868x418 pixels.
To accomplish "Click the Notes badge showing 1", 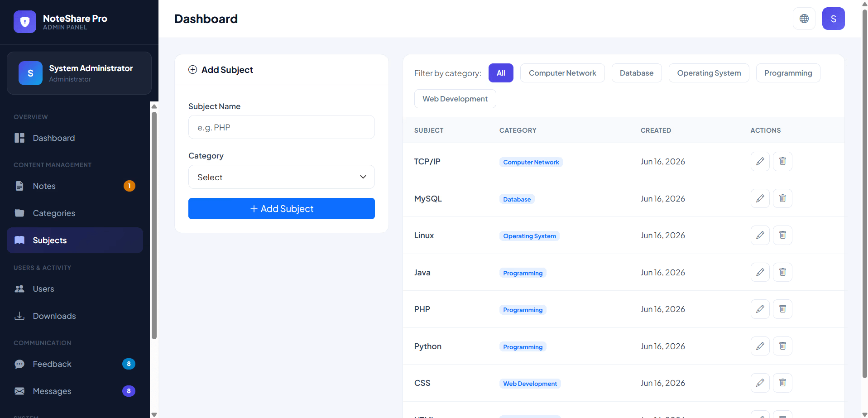I will point(129,186).
